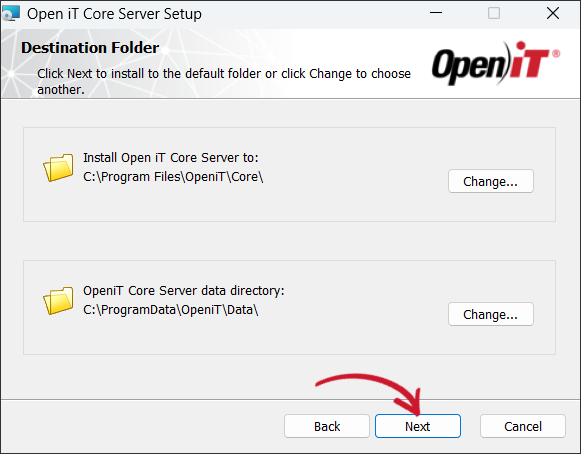
Task: Click the C:\Program Files\OpeniT\Core\ path text
Action: coord(173,177)
